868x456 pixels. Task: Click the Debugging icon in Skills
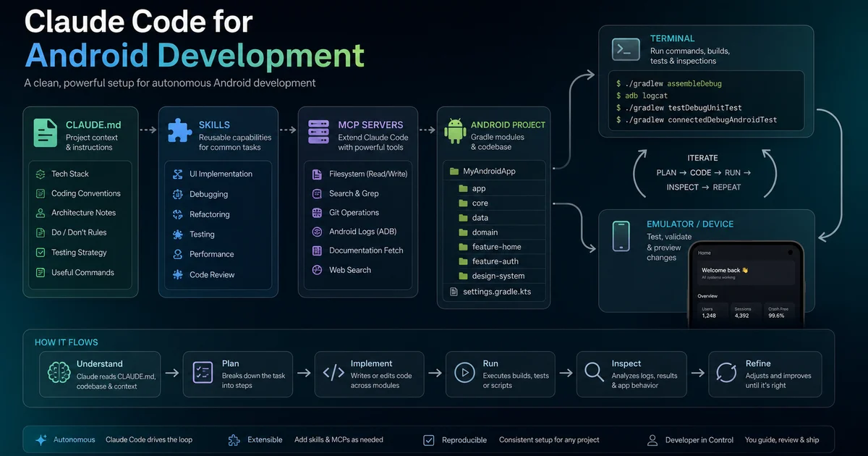177,194
